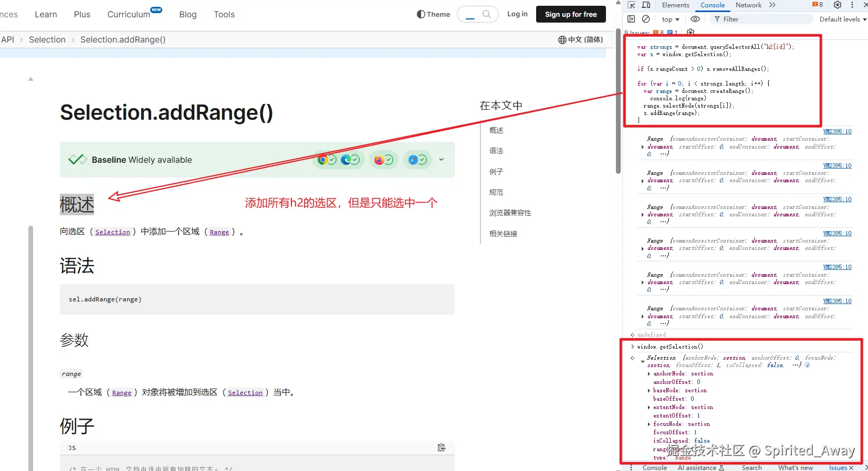
Task: Open the Default levels dropdown
Action: 843,19
